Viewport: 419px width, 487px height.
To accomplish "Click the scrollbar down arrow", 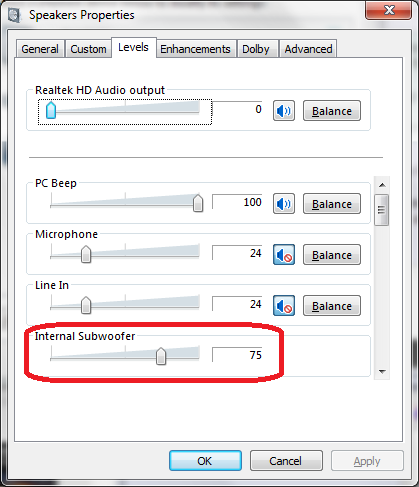I will (x=382, y=371).
